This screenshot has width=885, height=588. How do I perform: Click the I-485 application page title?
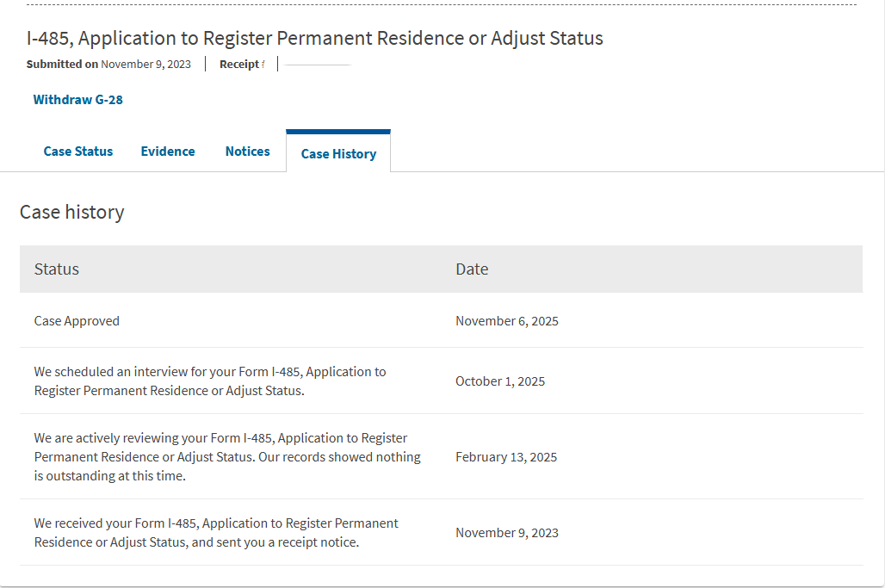tap(314, 38)
